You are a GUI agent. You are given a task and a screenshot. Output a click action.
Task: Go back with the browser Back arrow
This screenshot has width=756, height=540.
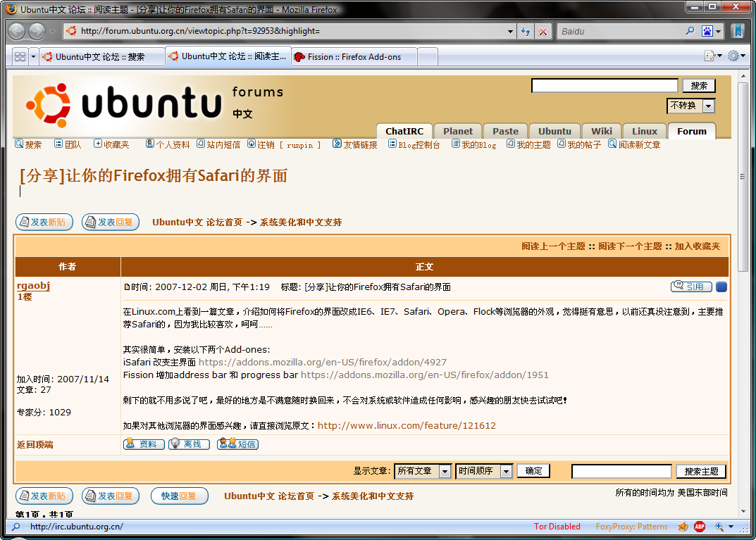[17, 31]
